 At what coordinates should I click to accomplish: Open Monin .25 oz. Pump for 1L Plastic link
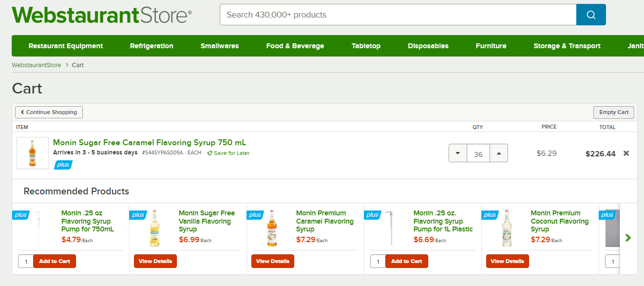tap(443, 221)
